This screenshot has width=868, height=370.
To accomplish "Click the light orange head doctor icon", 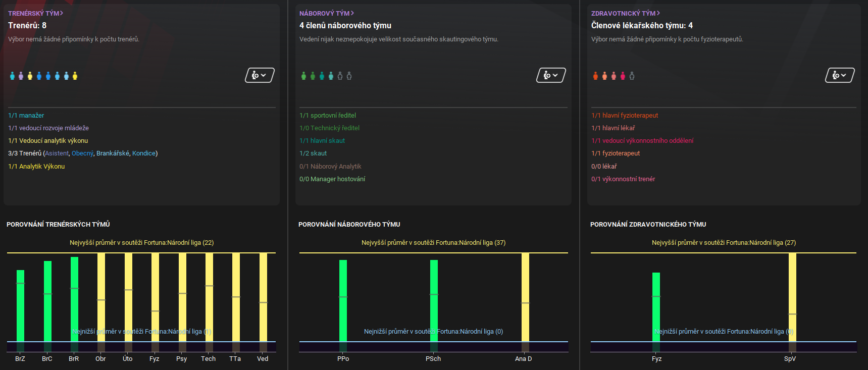I will coord(604,76).
